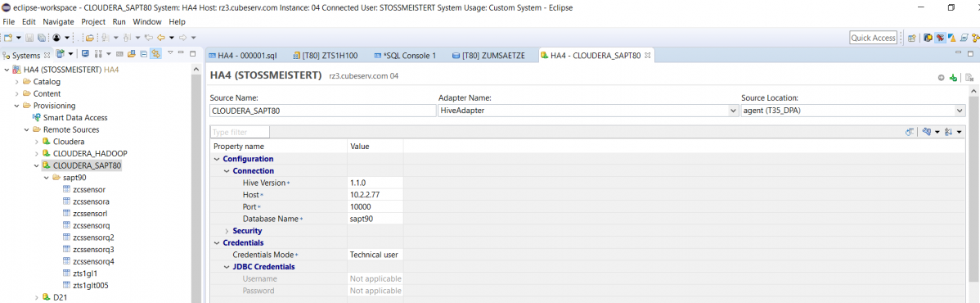Click the Source Name input field
The height and width of the screenshot is (303, 980).
click(x=323, y=111)
